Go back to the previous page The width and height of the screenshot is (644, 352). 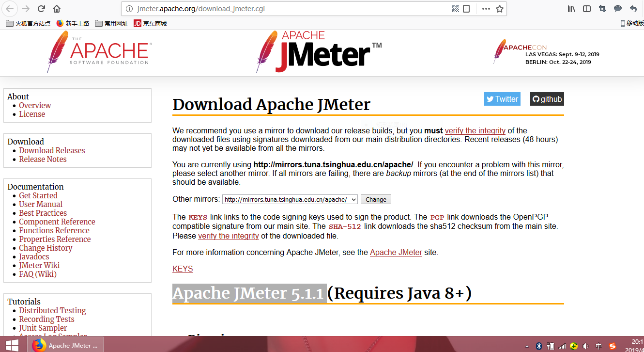(10, 9)
